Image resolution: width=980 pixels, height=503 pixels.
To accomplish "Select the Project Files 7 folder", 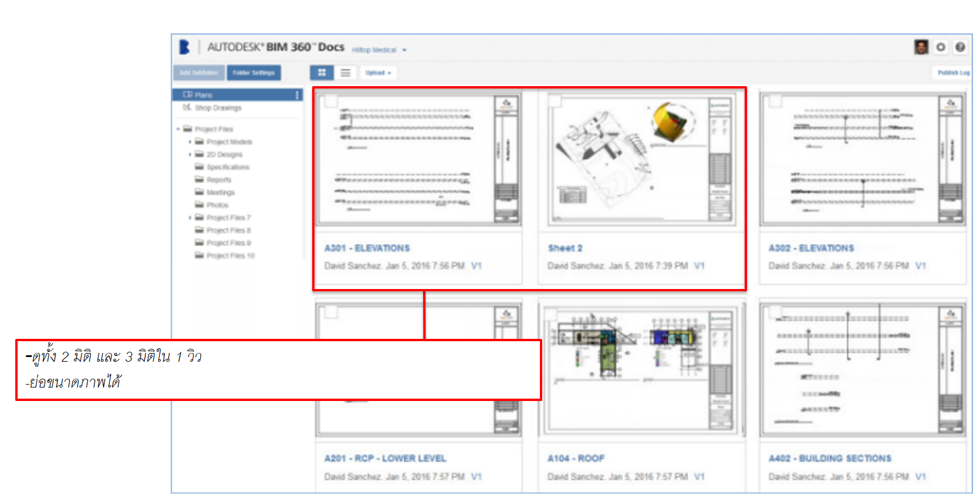I will [228, 217].
